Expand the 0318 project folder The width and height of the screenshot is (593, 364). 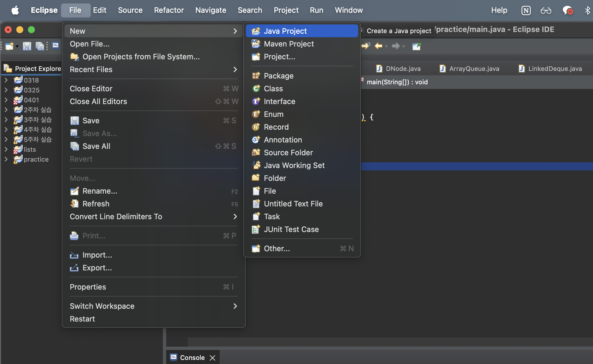coord(6,80)
